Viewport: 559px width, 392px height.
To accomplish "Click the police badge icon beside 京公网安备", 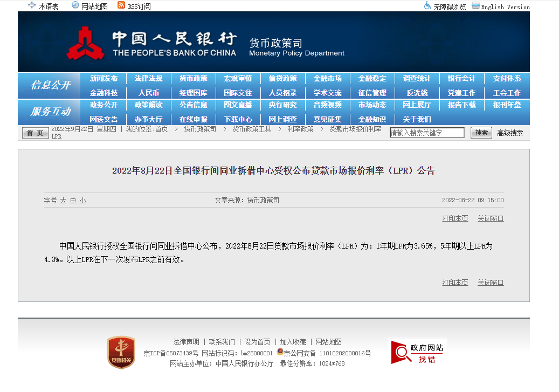I will click(280, 352).
